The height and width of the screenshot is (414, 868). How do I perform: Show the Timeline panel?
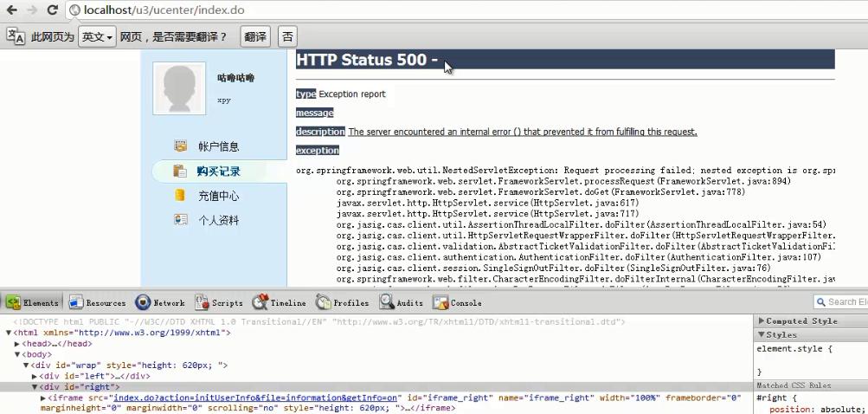(x=279, y=303)
